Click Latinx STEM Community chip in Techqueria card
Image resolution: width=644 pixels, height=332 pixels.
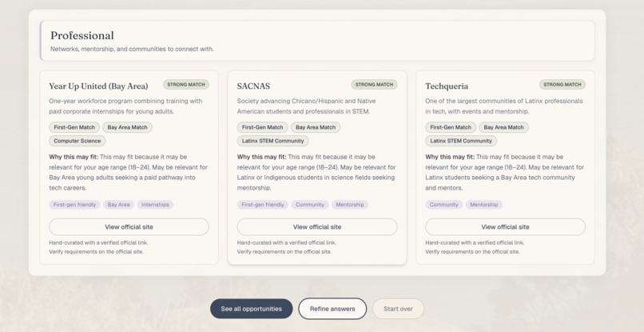(x=461, y=141)
